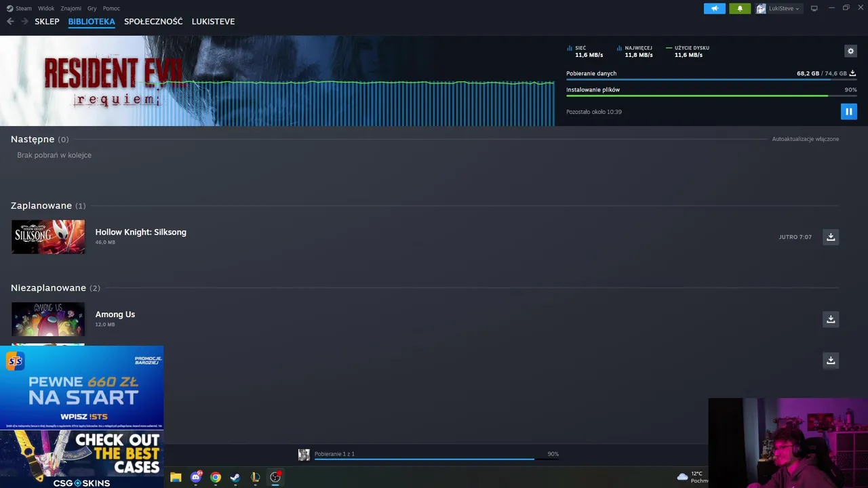Click the SIEĆ 11,6 MB/s statistic
The height and width of the screenshot is (488, 868).
pyautogui.click(x=585, y=52)
